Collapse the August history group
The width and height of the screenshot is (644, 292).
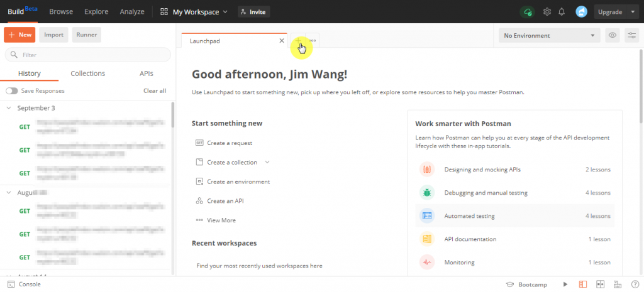[9, 192]
